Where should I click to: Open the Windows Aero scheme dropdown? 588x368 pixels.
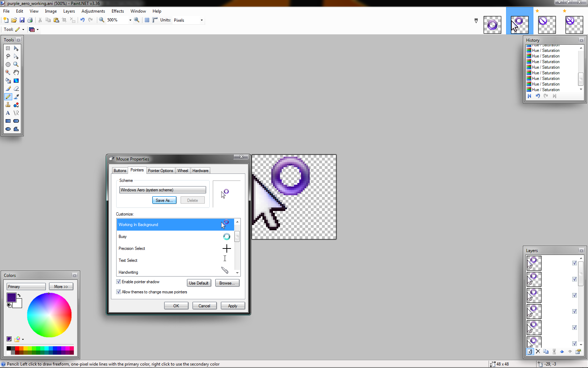(163, 190)
